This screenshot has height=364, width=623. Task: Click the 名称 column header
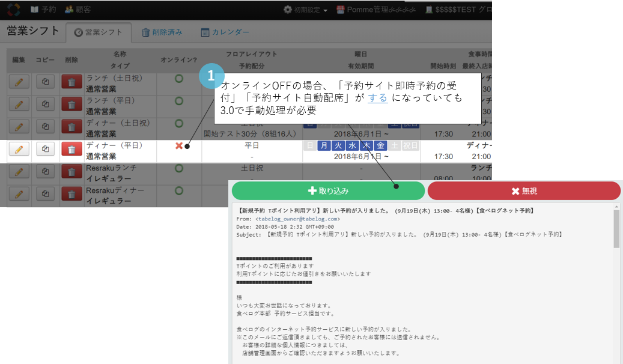(x=120, y=54)
